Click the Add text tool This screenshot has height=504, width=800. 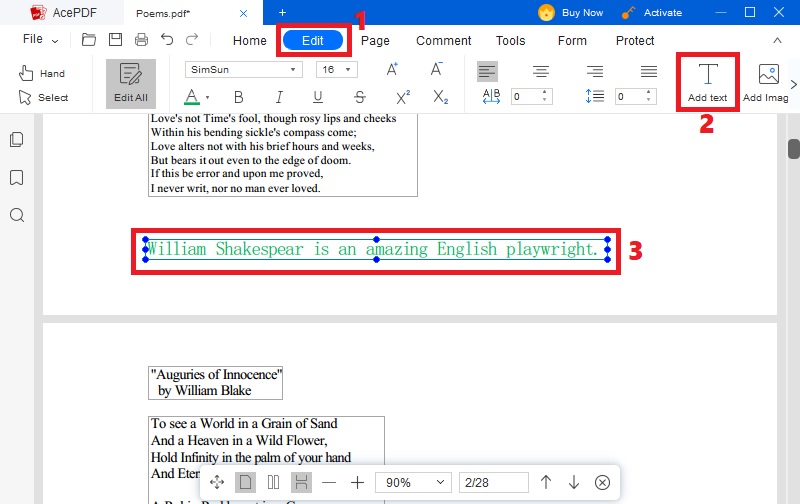[x=708, y=82]
